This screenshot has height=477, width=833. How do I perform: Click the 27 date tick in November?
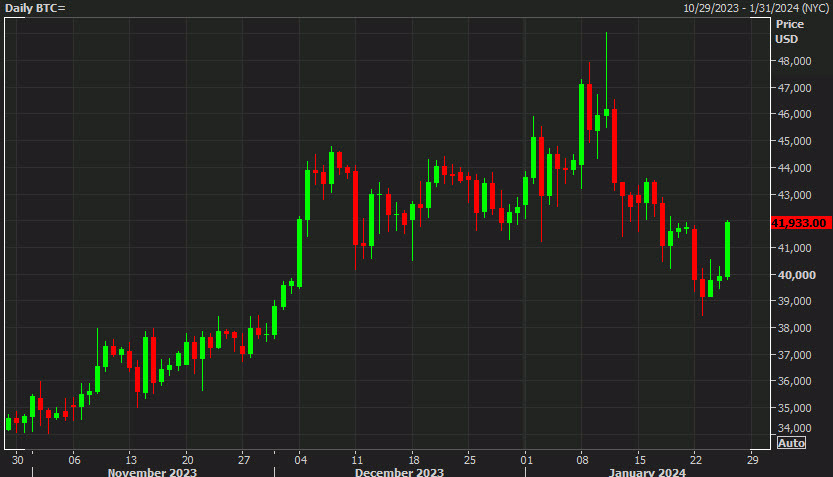point(243,460)
